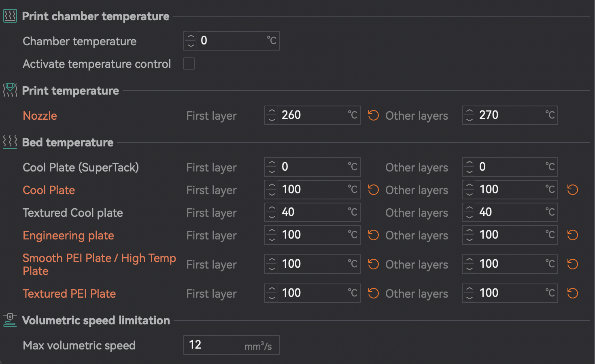Reset Textured PEI Plate other layers temperature
The height and width of the screenshot is (364, 595).
click(572, 293)
